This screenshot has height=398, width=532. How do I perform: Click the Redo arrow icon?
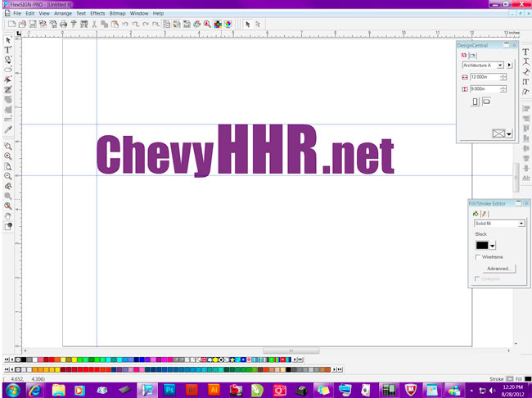pyautogui.click(x=146, y=24)
